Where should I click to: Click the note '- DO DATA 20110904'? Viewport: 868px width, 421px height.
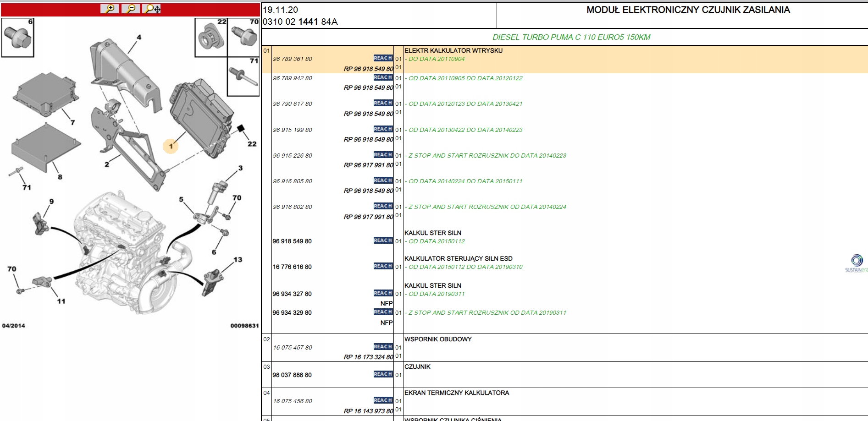tap(435, 59)
